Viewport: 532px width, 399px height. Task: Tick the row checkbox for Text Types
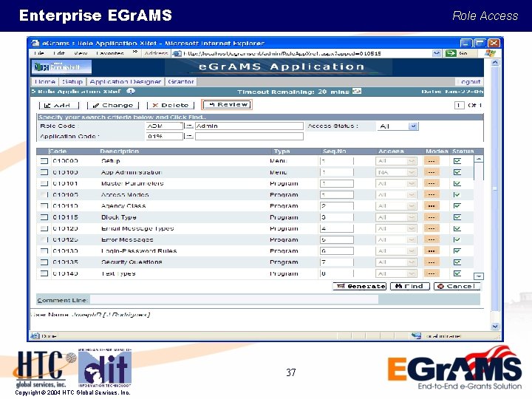click(44, 273)
